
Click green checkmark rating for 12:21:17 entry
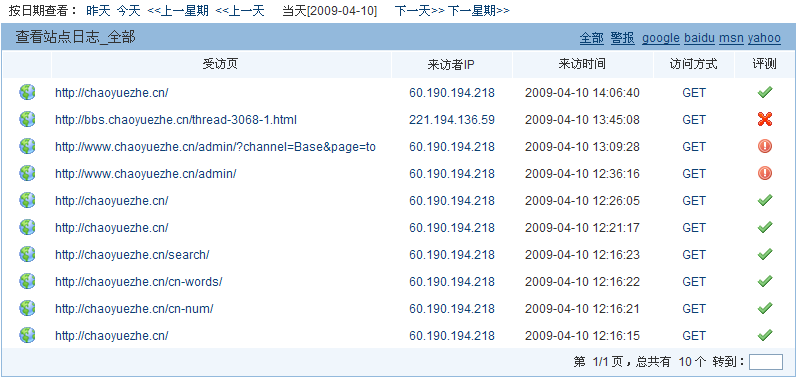click(x=764, y=227)
